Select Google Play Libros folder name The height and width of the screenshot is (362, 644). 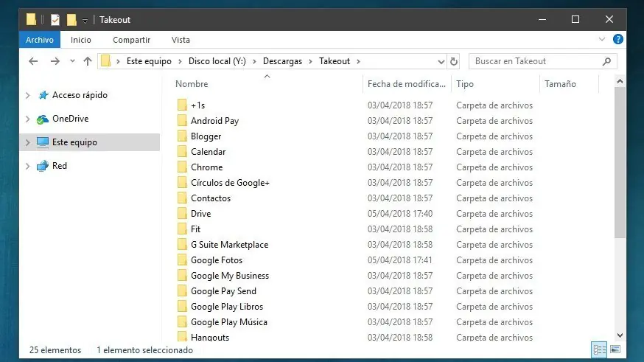227,307
